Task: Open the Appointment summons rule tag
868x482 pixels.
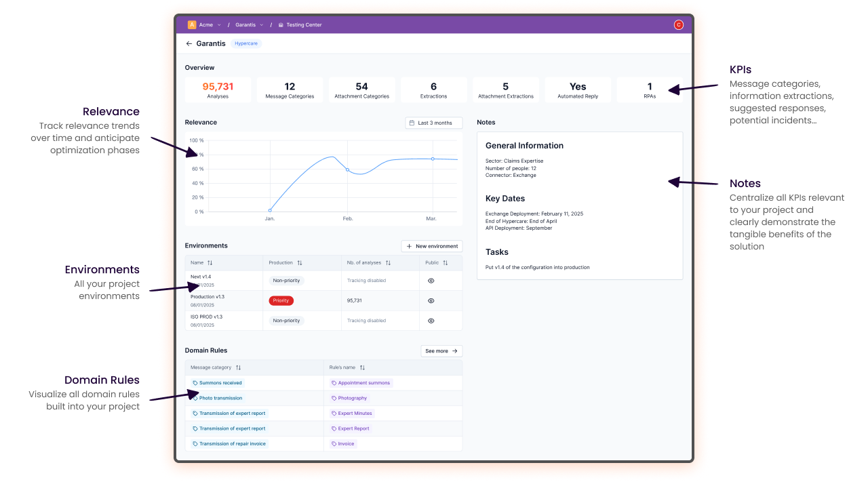Action: (x=361, y=383)
